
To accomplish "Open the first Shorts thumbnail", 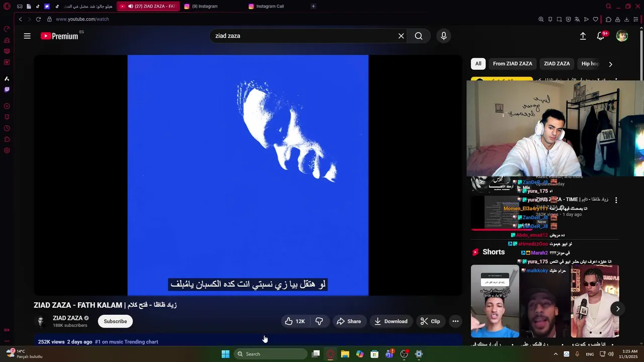I will (495, 301).
